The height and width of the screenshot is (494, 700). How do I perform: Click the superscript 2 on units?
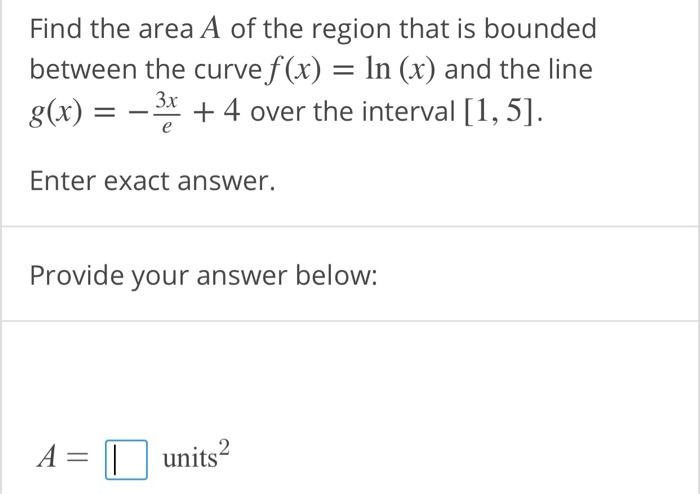[x=225, y=447]
